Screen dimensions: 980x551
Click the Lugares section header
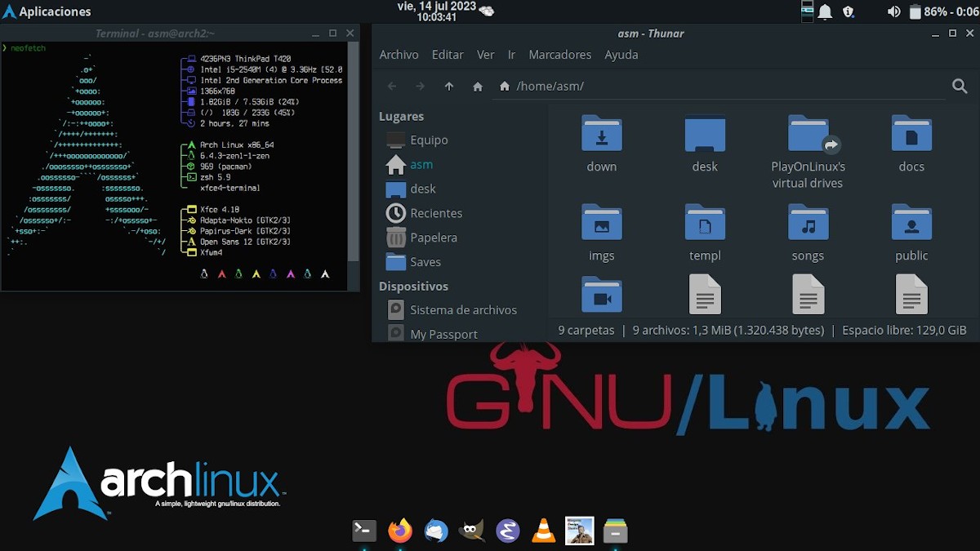click(401, 117)
